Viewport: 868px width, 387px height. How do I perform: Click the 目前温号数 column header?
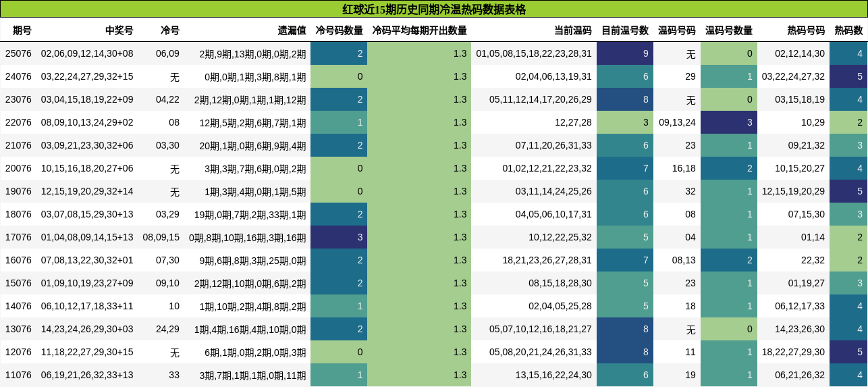pyautogui.click(x=625, y=30)
